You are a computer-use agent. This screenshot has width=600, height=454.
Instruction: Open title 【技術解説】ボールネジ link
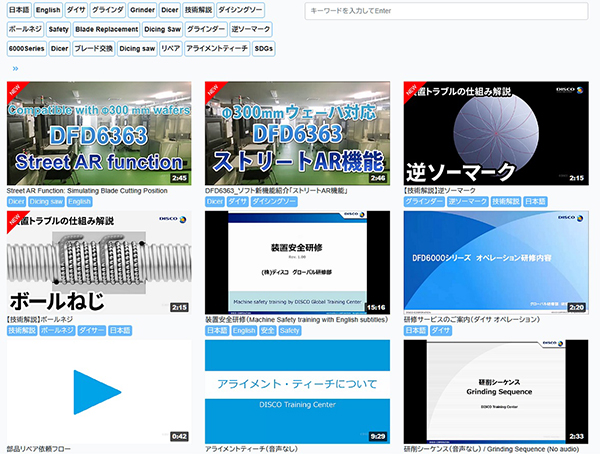[40, 319]
